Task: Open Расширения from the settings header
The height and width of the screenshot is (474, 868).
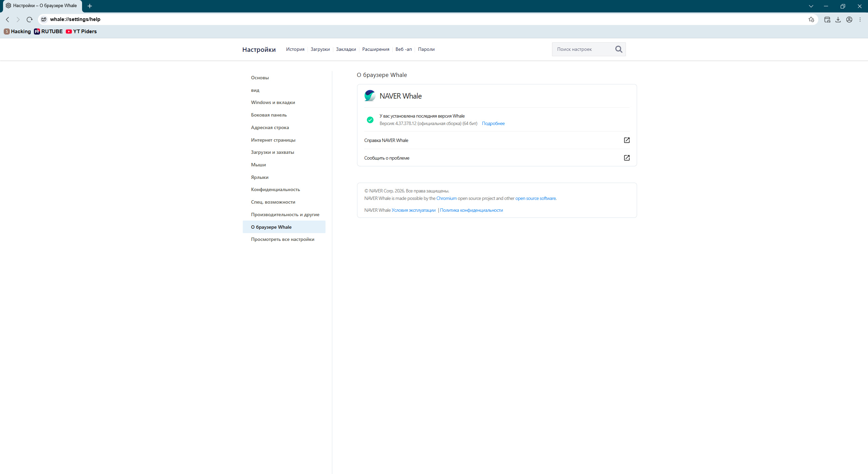Action: [376, 49]
